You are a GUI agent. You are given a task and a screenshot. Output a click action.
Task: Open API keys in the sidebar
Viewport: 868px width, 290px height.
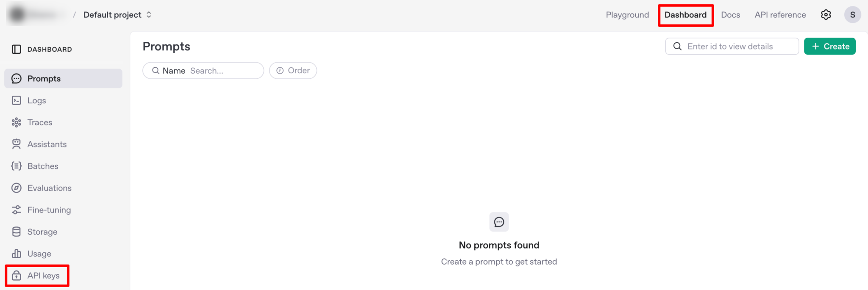point(43,276)
